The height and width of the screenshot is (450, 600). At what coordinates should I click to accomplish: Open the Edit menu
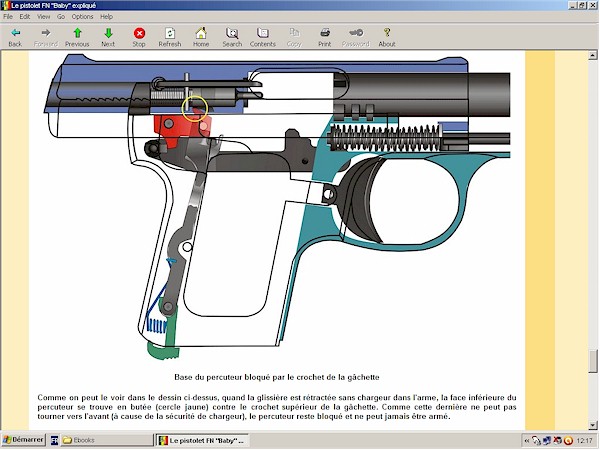(25, 17)
